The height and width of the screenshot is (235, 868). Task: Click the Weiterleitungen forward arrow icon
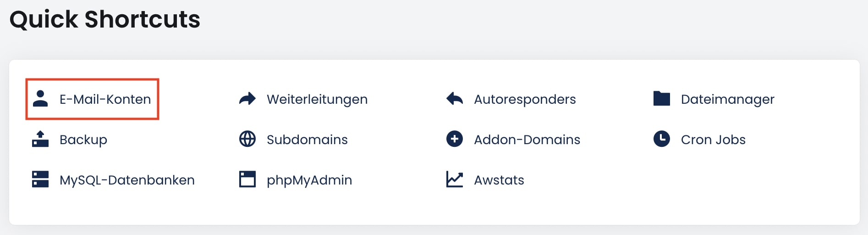[247, 99]
